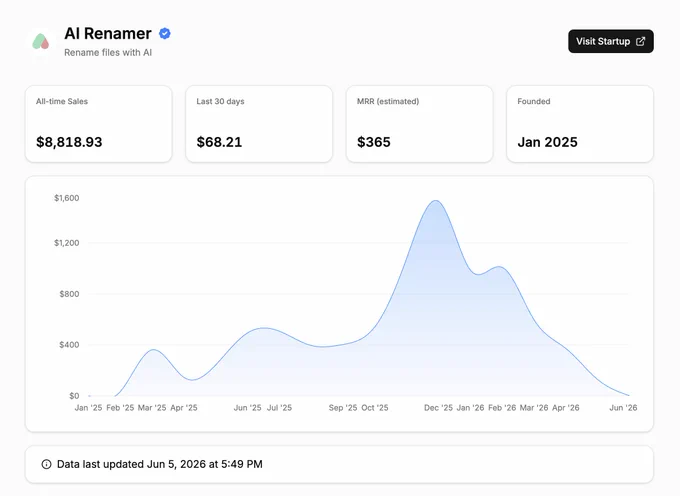Open the Visit Startup button
The image size is (680, 496).
tap(611, 41)
